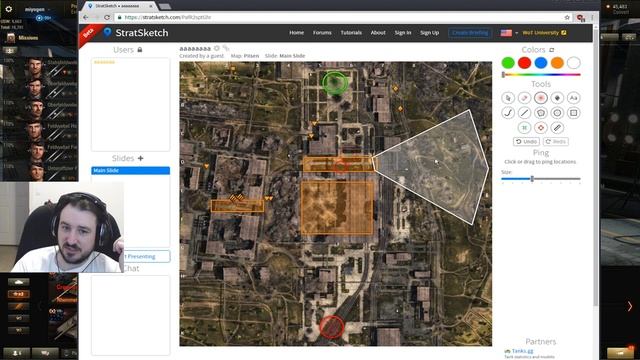Open the About menu item
640x360 pixels.
tap(378, 33)
